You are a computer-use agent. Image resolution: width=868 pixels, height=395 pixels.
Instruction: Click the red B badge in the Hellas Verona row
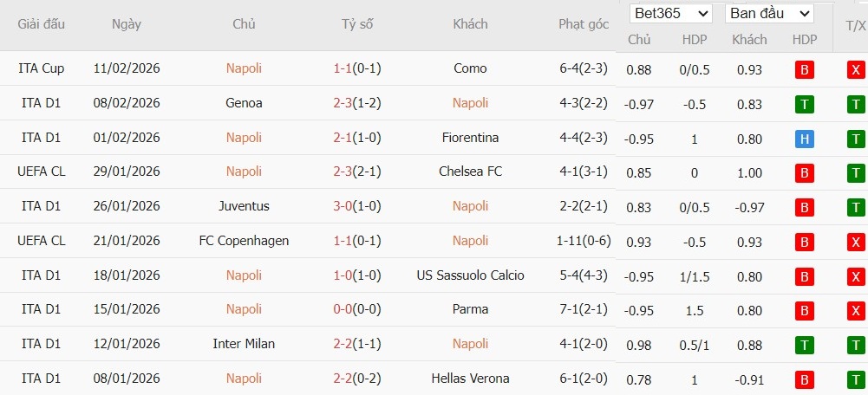(x=804, y=379)
